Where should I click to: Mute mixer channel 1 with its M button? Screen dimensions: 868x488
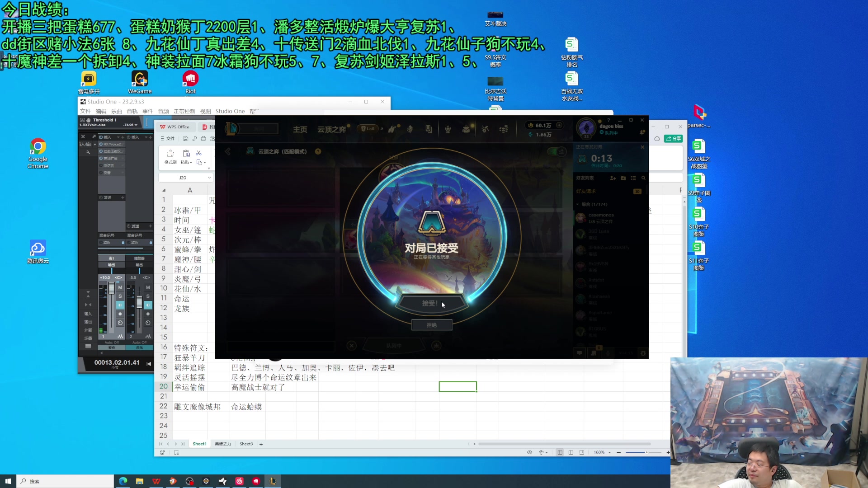click(120, 287)
